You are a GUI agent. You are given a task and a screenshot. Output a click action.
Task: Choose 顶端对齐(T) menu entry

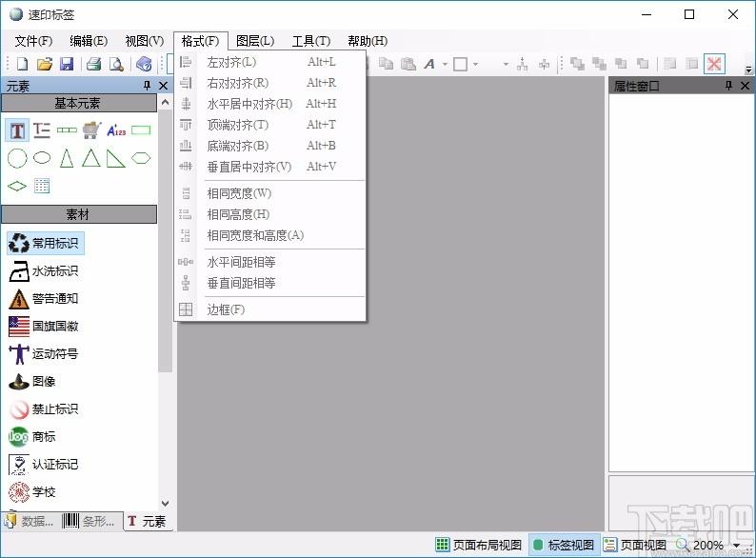pyautogui.click(x=269, y=125)
